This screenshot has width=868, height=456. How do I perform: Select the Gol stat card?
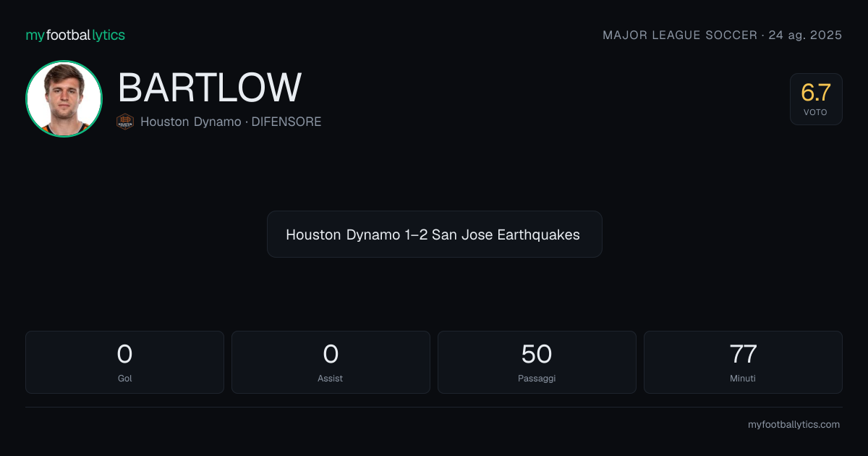[x=124, y=362]
